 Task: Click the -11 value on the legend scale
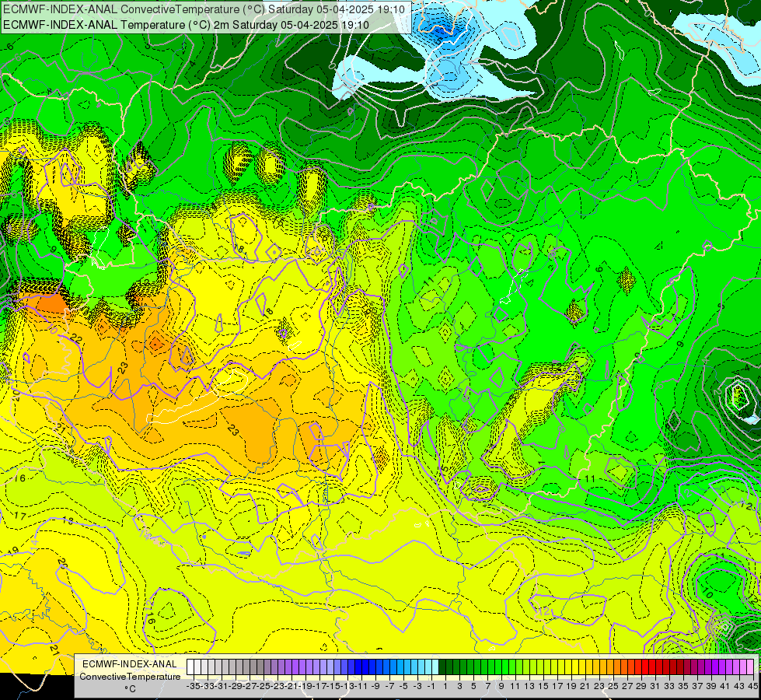click(x=362, y=686)
